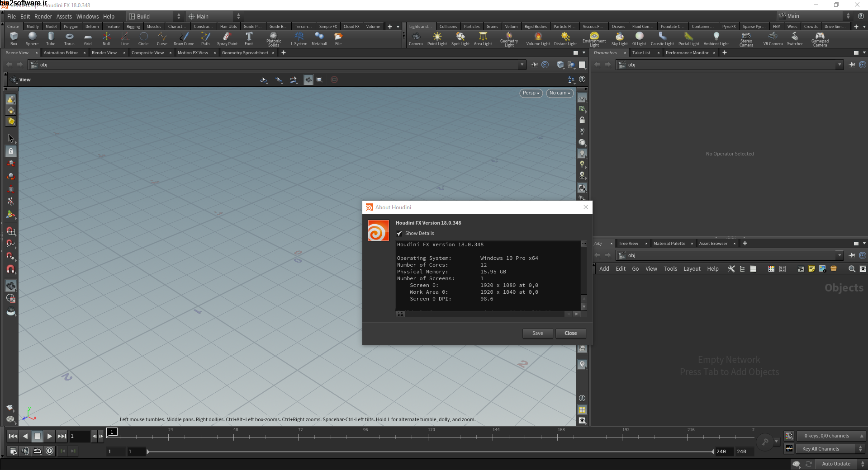Enable the secure selection lock
Image resolution: width=868 pixels, height=470 pixels.
pyautogui.click(x=10, y=151)
